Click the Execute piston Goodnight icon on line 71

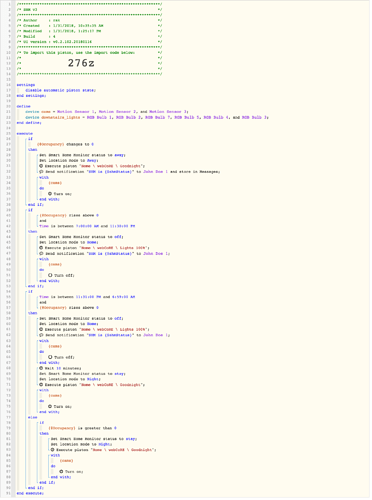[41, 385]
